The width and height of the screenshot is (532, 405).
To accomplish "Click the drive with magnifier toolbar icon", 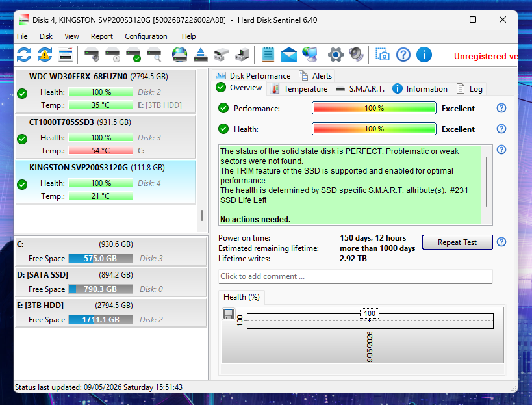I will point(154,55).
